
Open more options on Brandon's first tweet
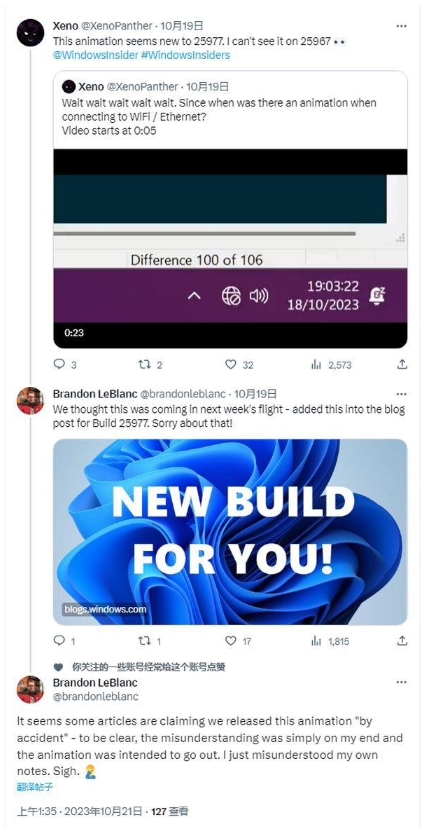coord(402,395)
